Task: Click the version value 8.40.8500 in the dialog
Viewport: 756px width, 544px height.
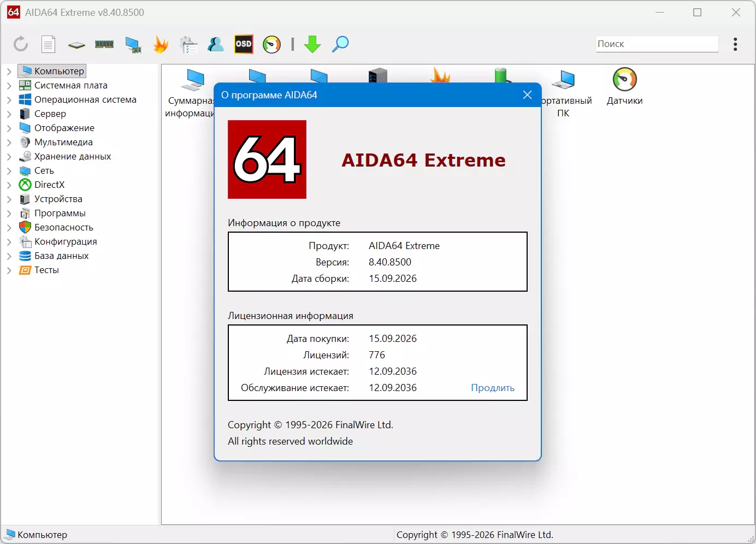Action: pyautogui.click(x=390, y=262)
